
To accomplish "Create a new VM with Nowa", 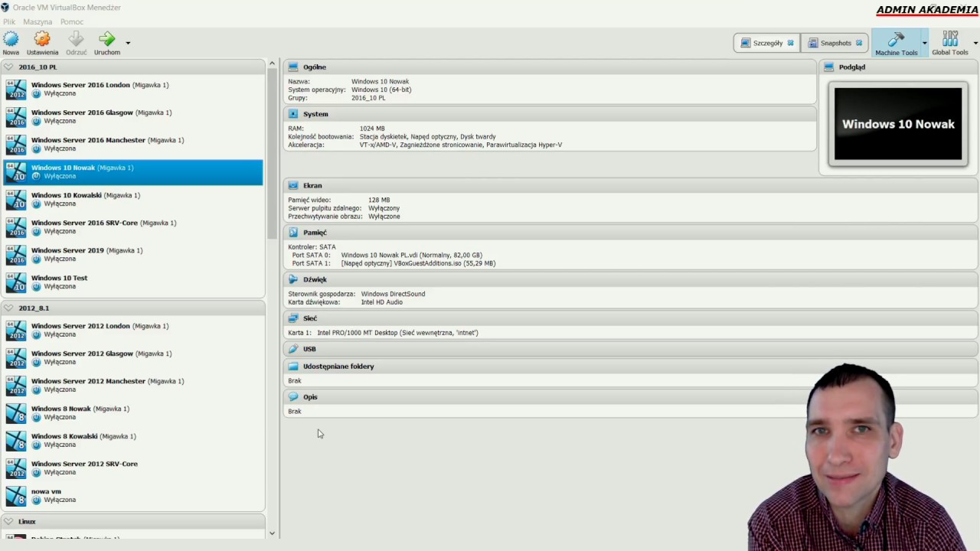I will 11,43.
